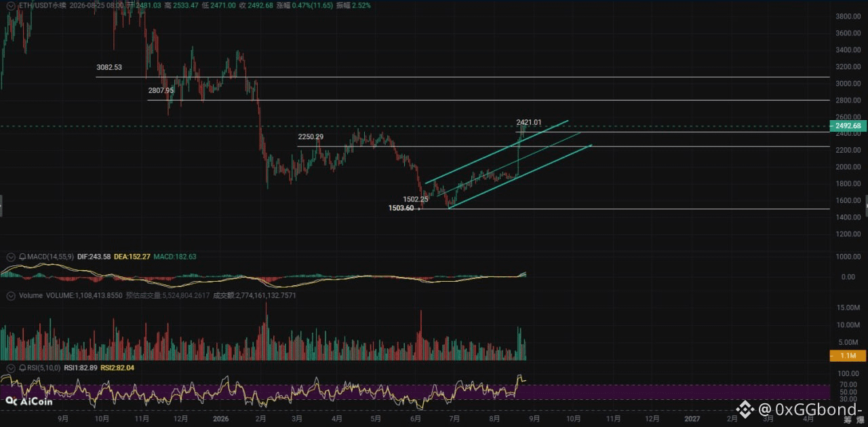Click the 2026 year marker on time axis
Screen dimensions: 868x427
click(222, 419)
